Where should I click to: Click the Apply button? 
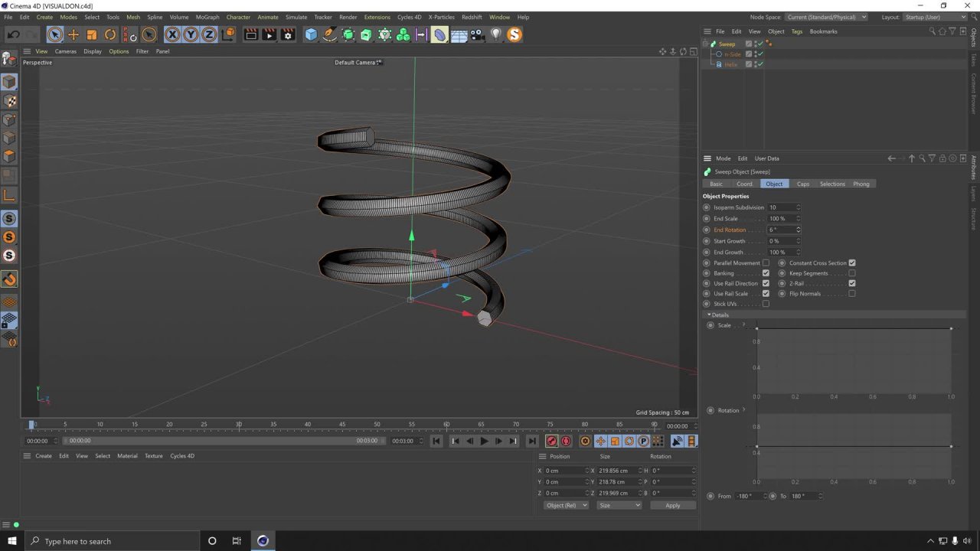(x=672, y=505)
